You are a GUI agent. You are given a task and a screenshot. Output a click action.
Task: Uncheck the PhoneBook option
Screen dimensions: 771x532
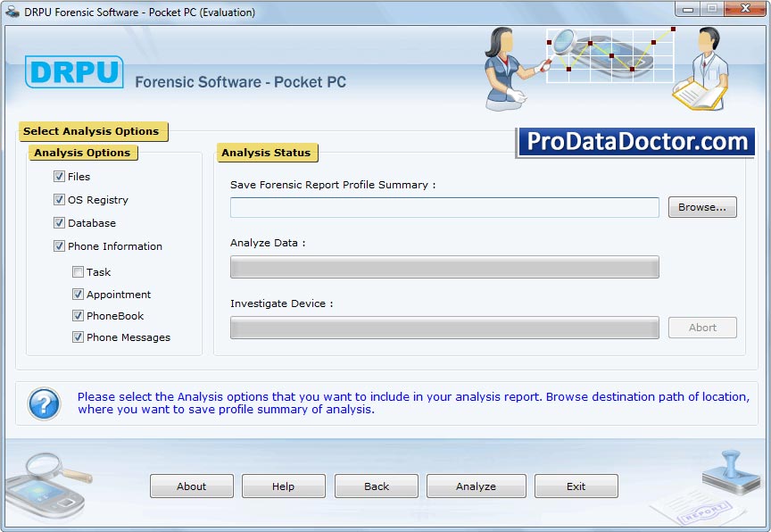click(78, 315)
